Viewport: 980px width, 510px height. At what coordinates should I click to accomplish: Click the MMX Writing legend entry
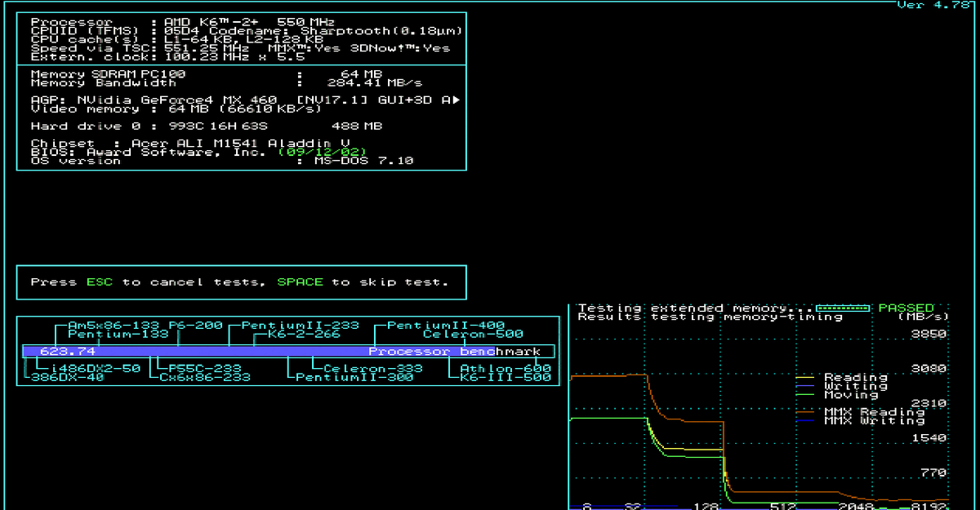[860, 420]
